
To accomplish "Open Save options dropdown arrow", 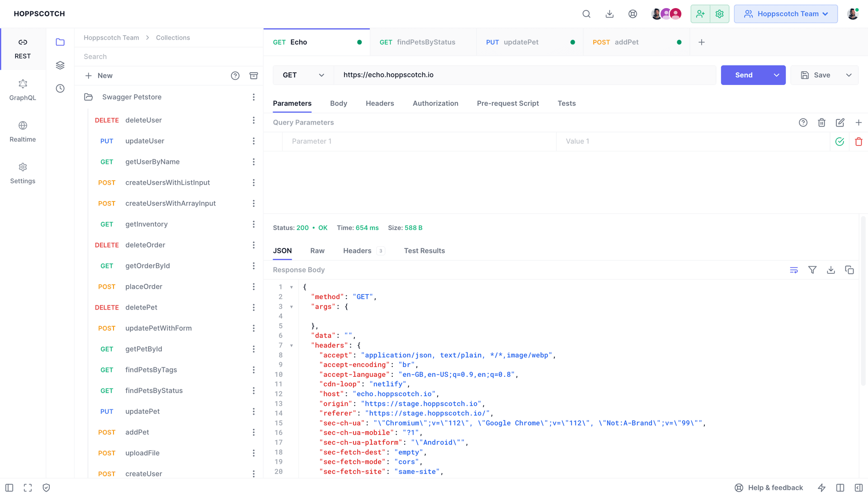I will (849, 75).
